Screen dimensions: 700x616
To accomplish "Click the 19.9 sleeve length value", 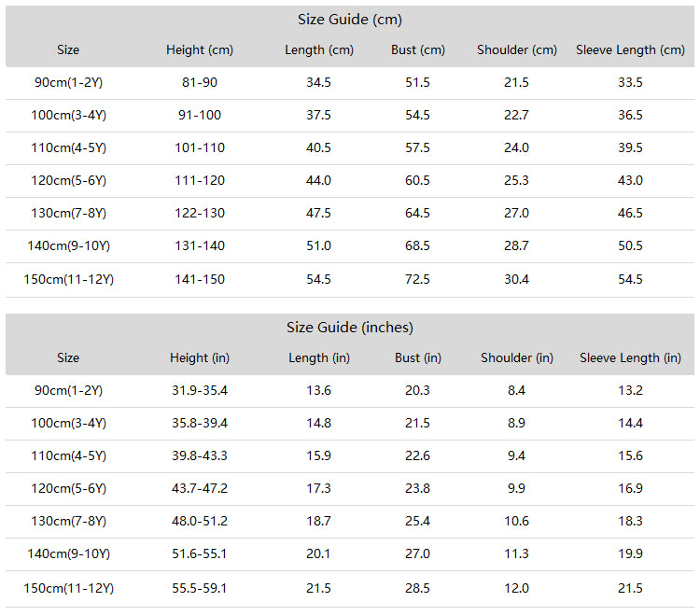I will click(x=630, y=554).
